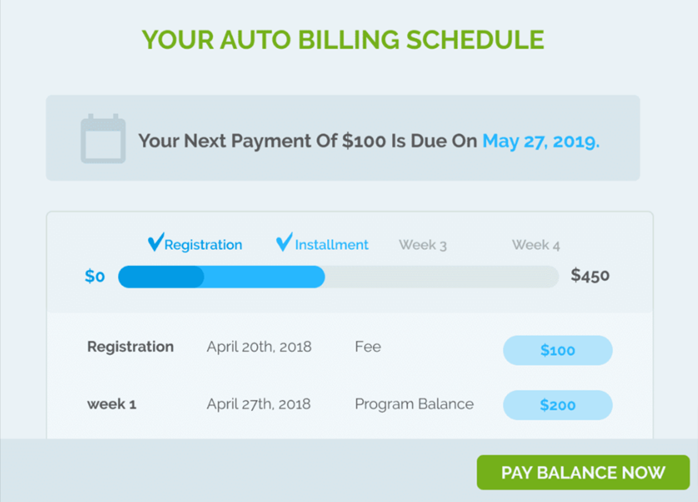Image resolution: width=698 pixels, height=502 pixels.
Task: Click the Installment checkmark icon
Action: pyautogui.click(x=284, y=243)
